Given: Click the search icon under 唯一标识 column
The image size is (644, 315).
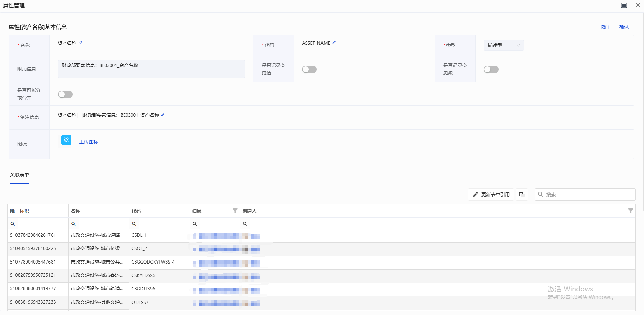Looking at the screenshot, I should click(x=13, y=224).
